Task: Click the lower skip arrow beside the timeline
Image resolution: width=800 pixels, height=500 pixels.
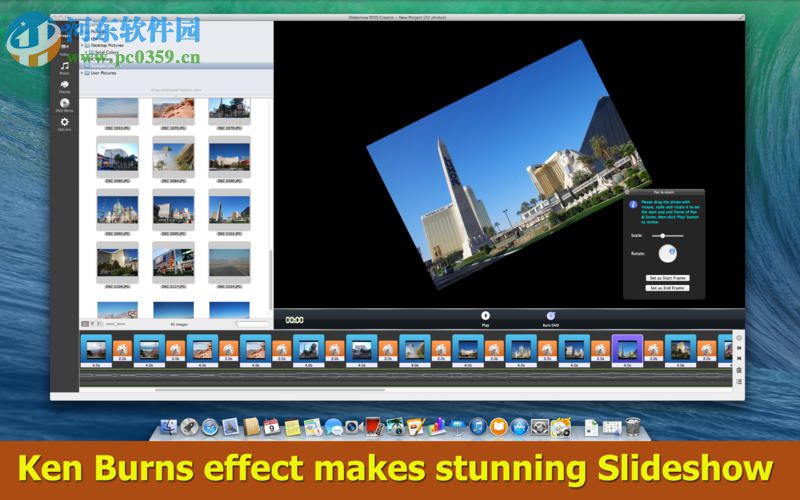Action: pos(739,359)
